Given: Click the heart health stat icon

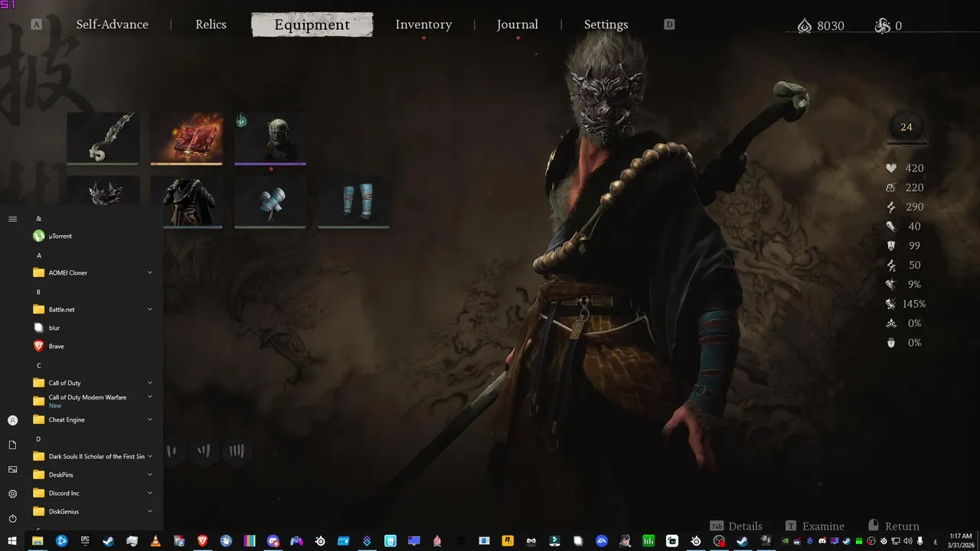Looking at the screenshot, I should (890, 168).
